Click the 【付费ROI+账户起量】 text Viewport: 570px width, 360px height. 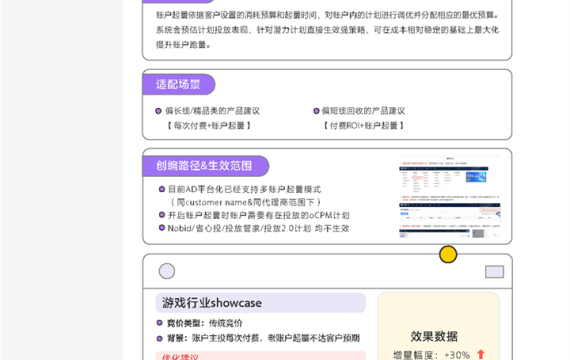(x=364, y=126)
